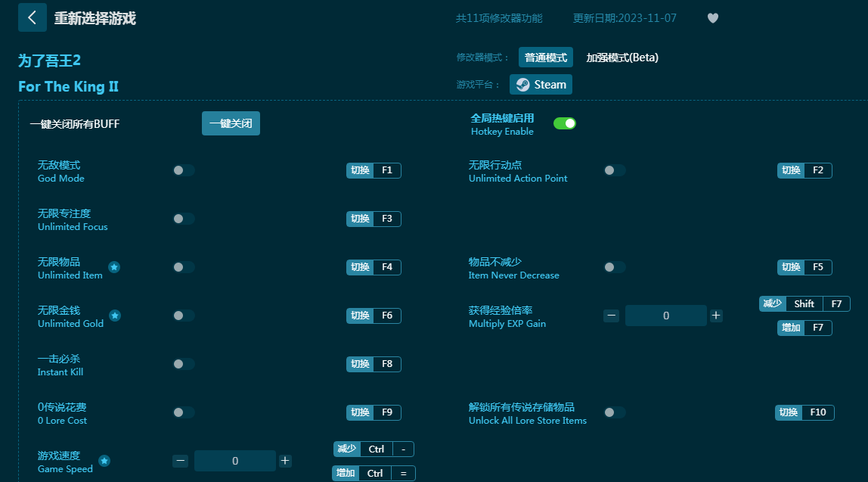Toggle 0 Lore Cost switch

pos(184,412)
